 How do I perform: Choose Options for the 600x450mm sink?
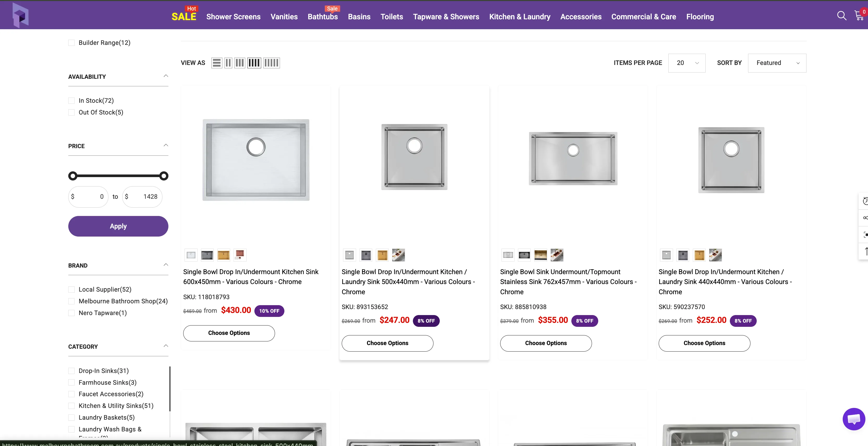[229, 333]
